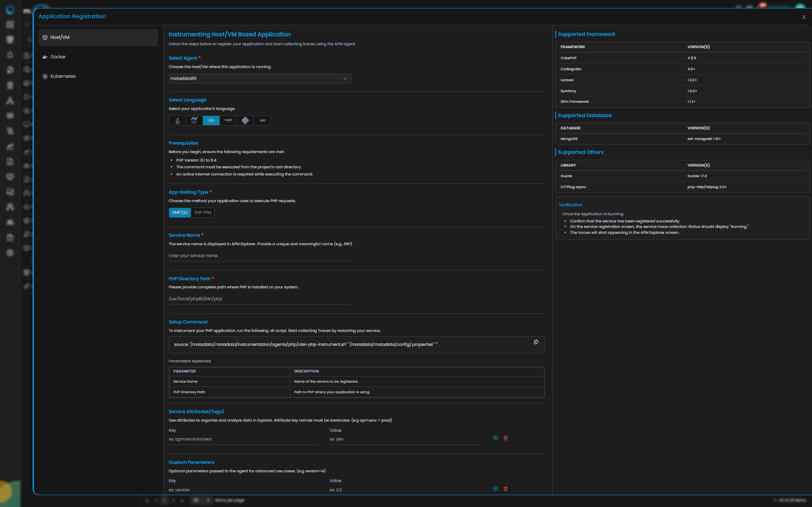Select the .NET language icon

click(194, 121)
